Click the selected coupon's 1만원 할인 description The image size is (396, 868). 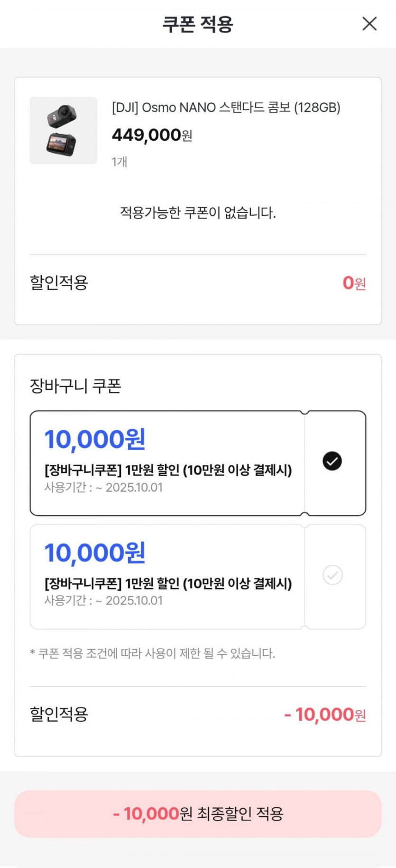[168, 470]
